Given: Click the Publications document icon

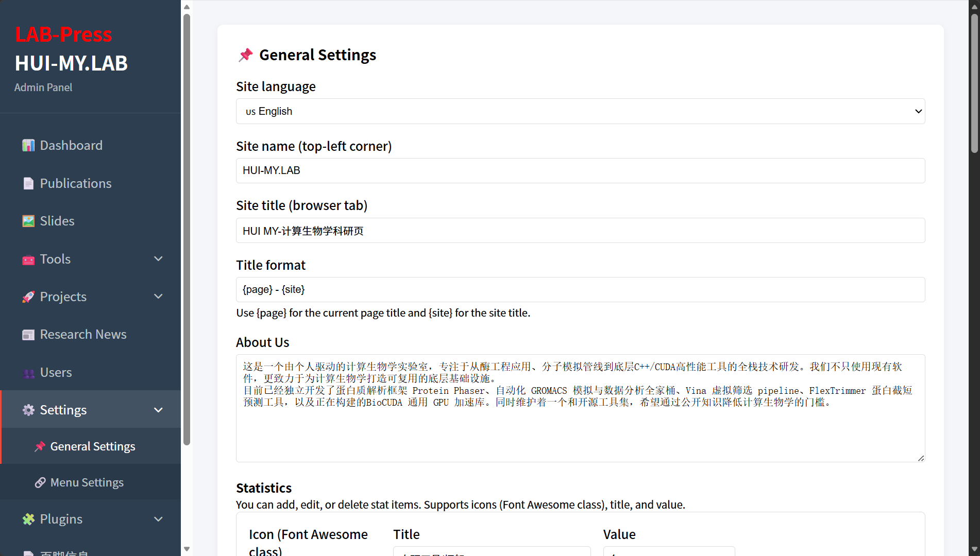Looking at the screenshot, I should pos(28,184).
